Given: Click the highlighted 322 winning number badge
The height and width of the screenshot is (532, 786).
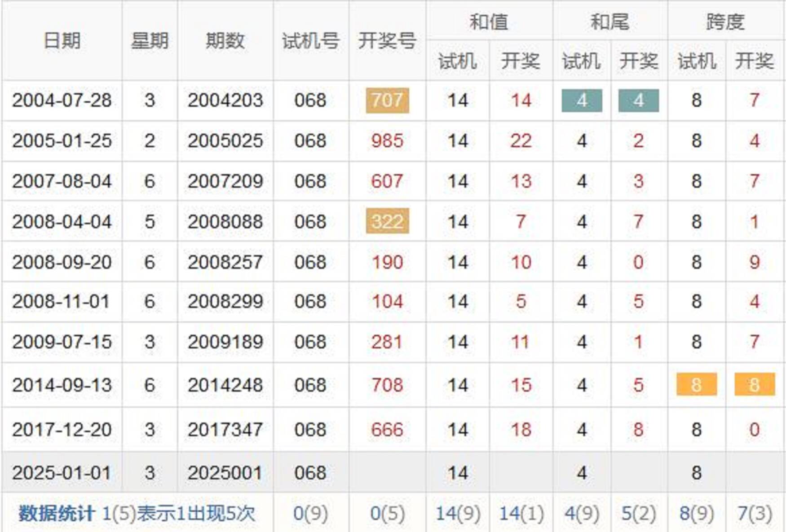Looking at the screenshot, I should 387,221.
